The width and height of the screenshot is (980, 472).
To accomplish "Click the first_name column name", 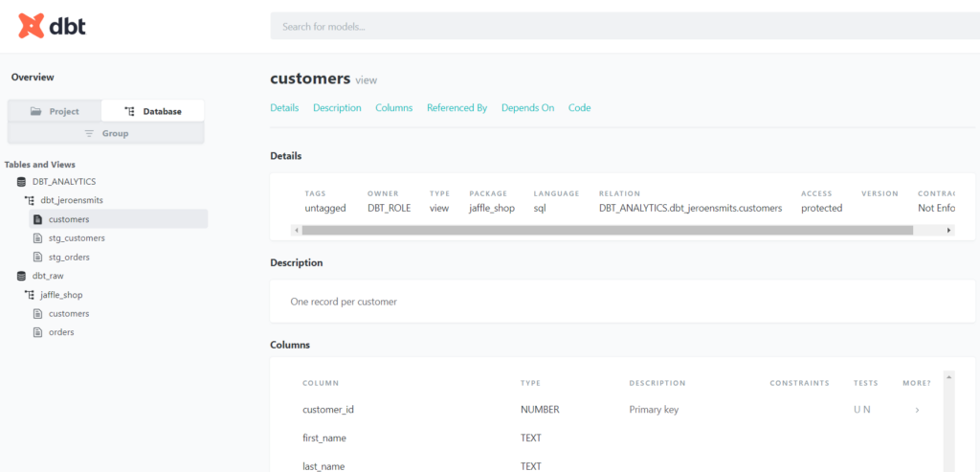I will pos(324,438).
